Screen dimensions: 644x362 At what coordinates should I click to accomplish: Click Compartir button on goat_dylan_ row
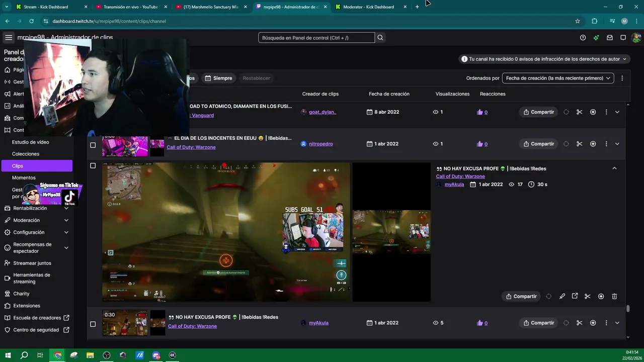(538, 112)
